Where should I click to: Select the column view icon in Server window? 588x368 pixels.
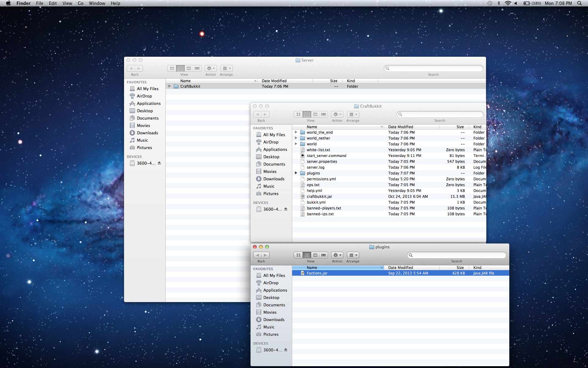(x=188, y=68)
